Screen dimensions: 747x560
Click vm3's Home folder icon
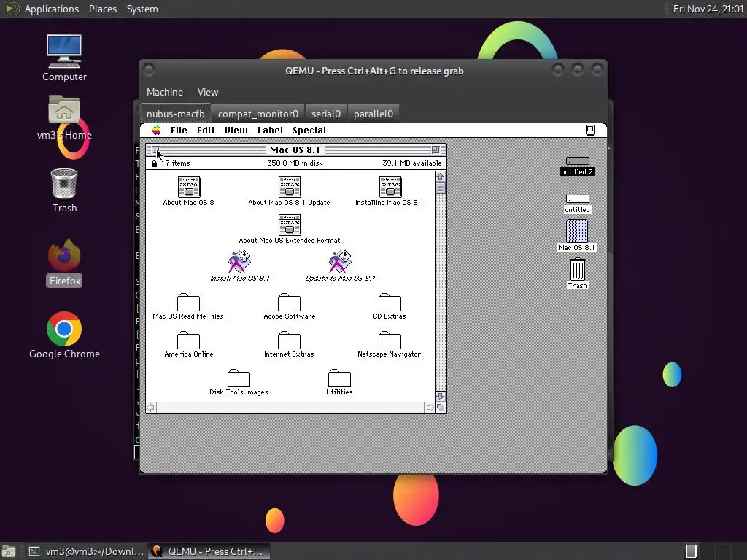(x=64, y=109)
